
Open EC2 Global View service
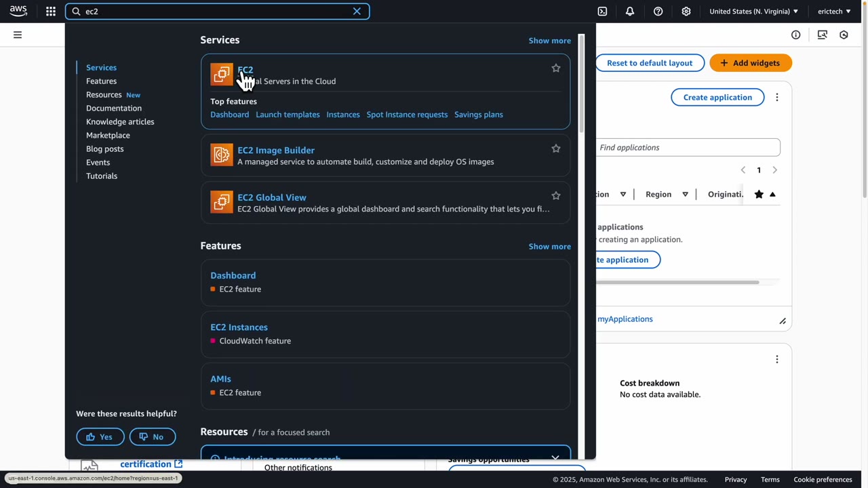pos(272,197)
